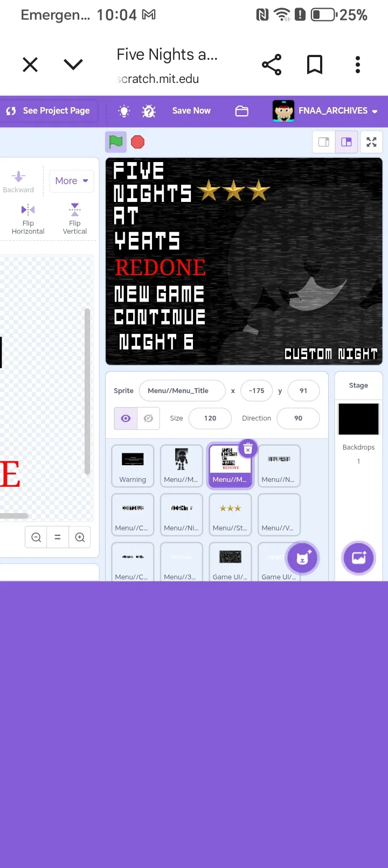Screen dimensions: 388x868
Task: Tap the battery indicator in status bar
Action: point(323,15)
